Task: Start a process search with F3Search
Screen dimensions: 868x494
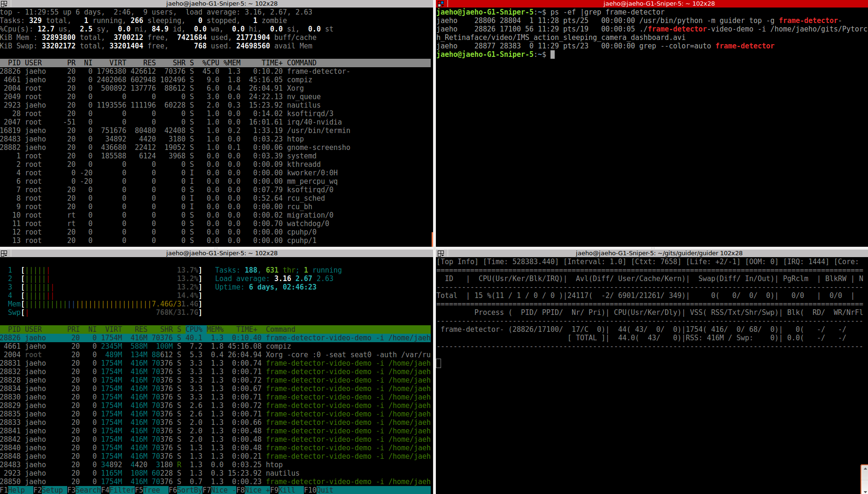Action: pyautogui.click(x=83, y=490)
